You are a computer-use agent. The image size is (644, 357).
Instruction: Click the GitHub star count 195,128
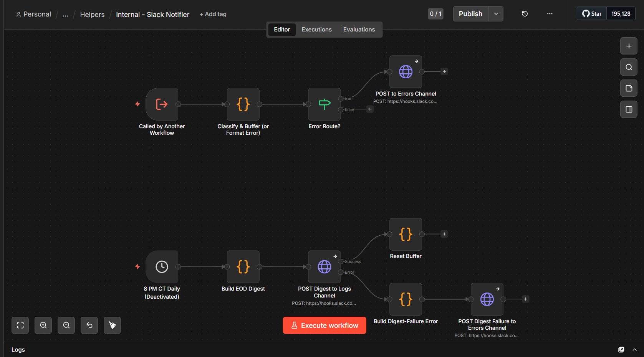(621, 14)
